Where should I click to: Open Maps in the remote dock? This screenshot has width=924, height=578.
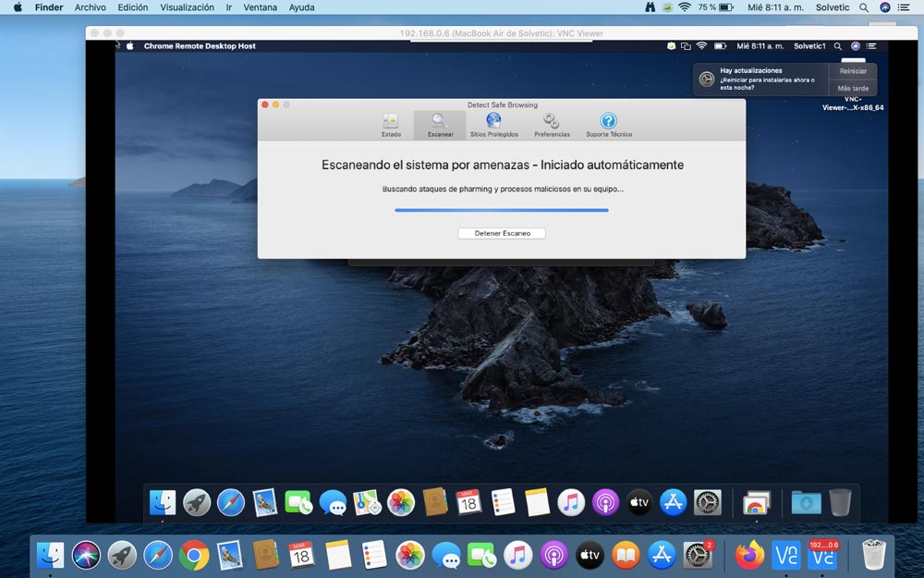tap(367, 503)
